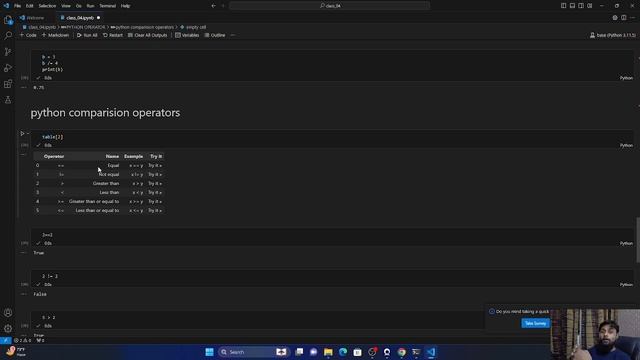This screenshot has width=640, height=360.
Task: Click the Try it link in Equal row
Action: [x=155, y=166]
